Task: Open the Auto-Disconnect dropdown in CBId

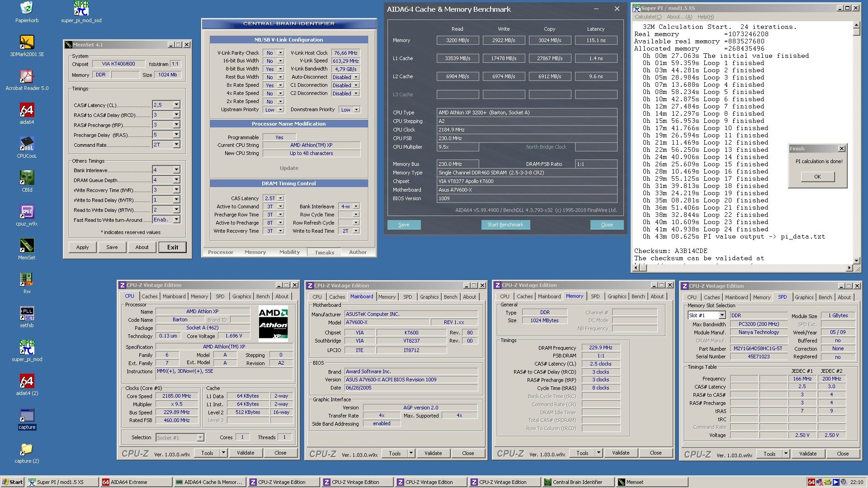Action: click(356, 77)
